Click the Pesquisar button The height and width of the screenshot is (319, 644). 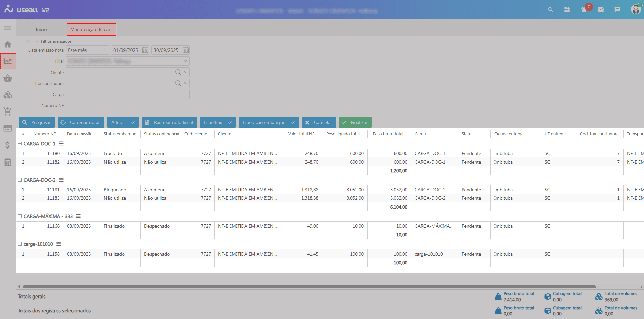point(37,123)
